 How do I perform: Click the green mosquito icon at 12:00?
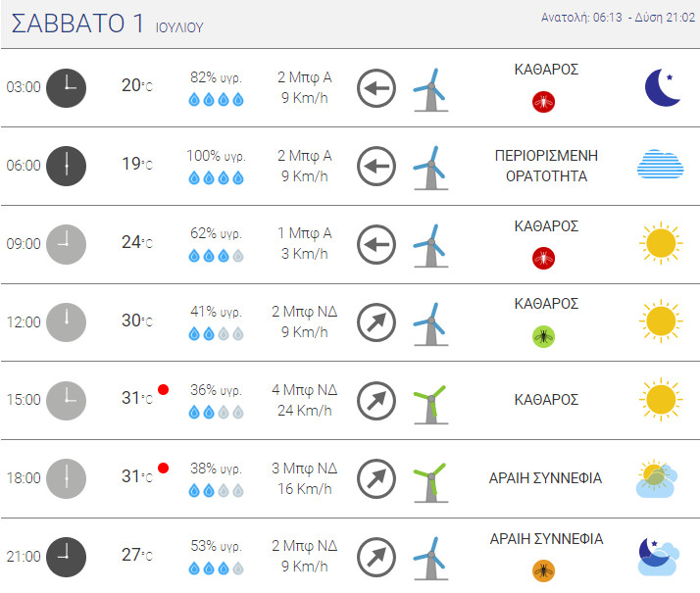tap(543, 336)
